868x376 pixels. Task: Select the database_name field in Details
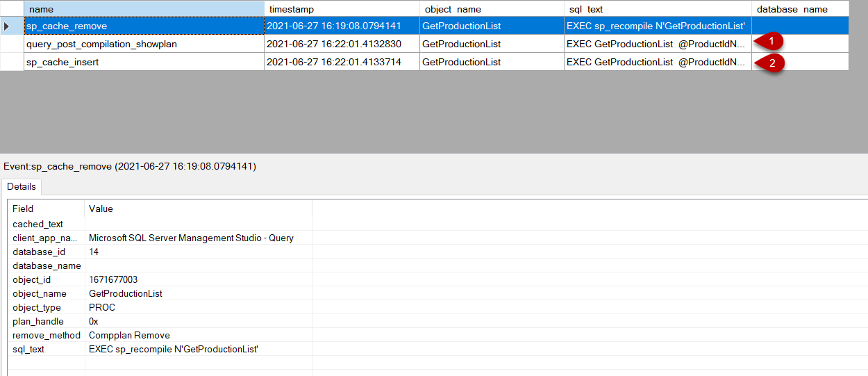[47, 265]
